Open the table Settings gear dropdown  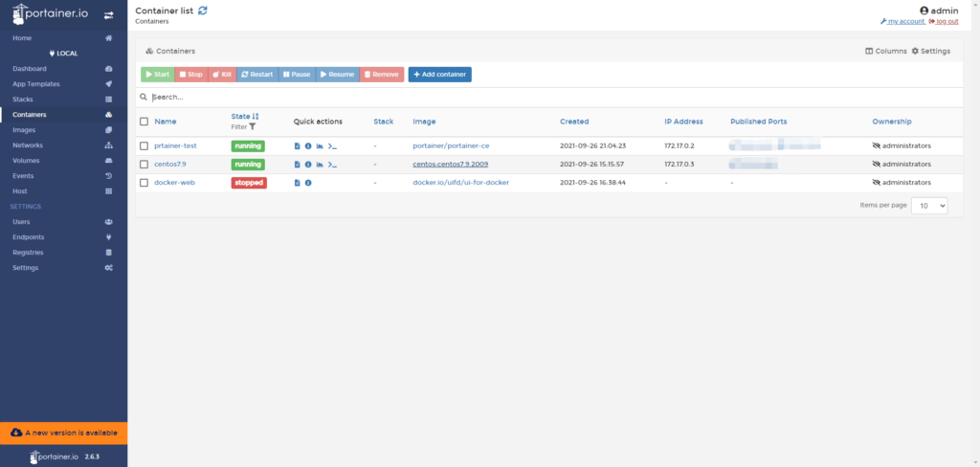click(x=930, y=52)
